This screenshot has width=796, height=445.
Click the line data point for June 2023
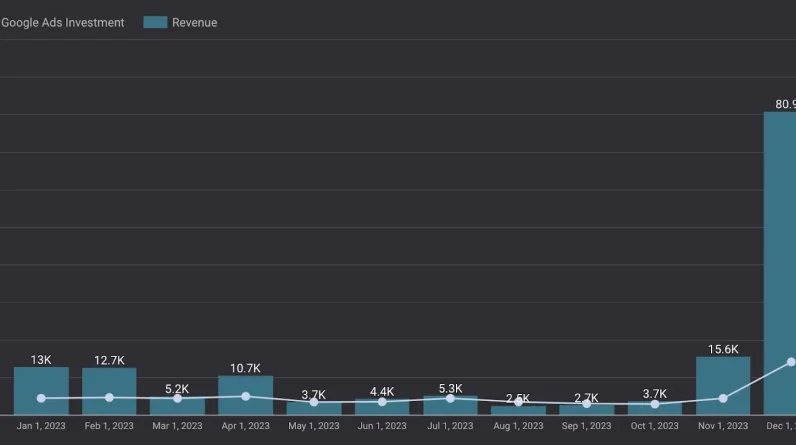(382, 402)
